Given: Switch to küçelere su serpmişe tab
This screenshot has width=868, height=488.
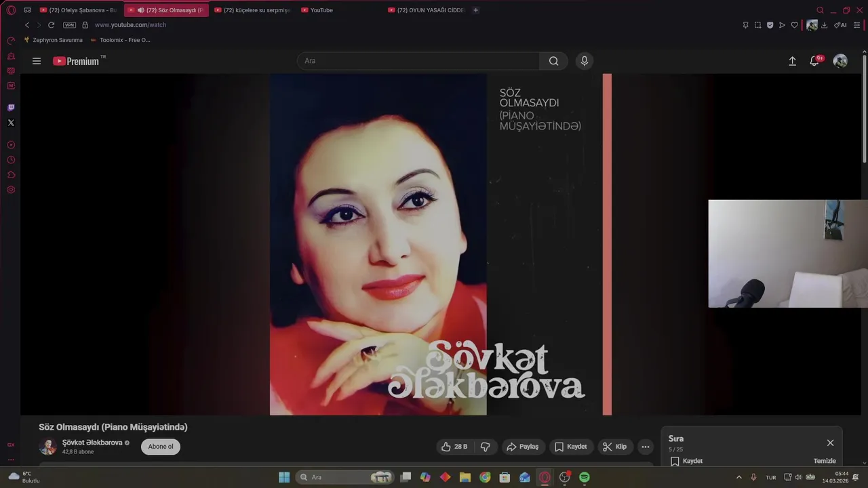Looking at the screenshot, I should point(252,10).
